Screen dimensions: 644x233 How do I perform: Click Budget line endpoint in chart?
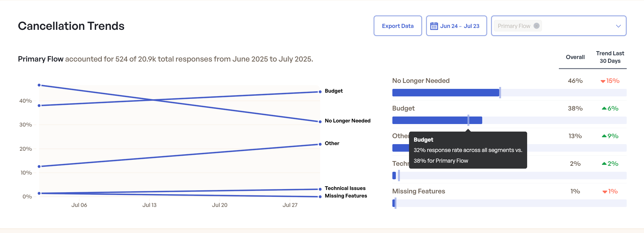click(320, 92)
